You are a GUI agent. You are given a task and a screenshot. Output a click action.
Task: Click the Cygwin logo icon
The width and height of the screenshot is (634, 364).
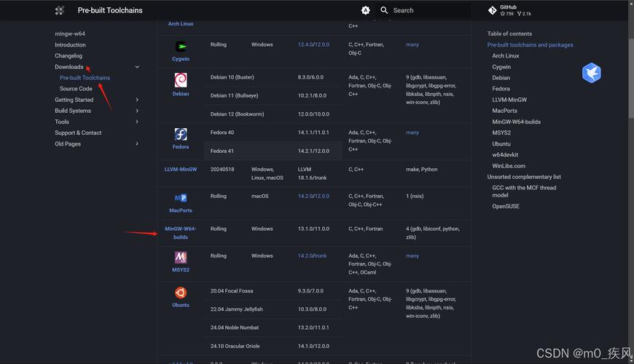[181, 47]
